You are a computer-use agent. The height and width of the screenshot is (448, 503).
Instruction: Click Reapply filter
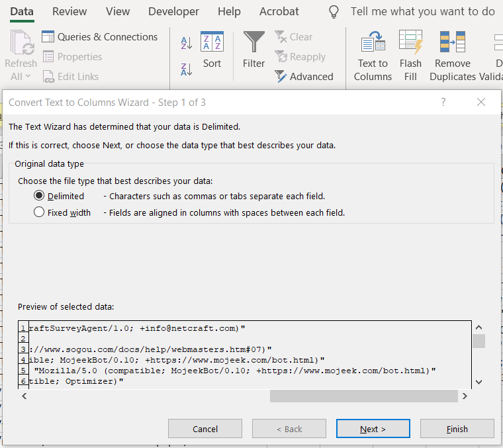300,57
